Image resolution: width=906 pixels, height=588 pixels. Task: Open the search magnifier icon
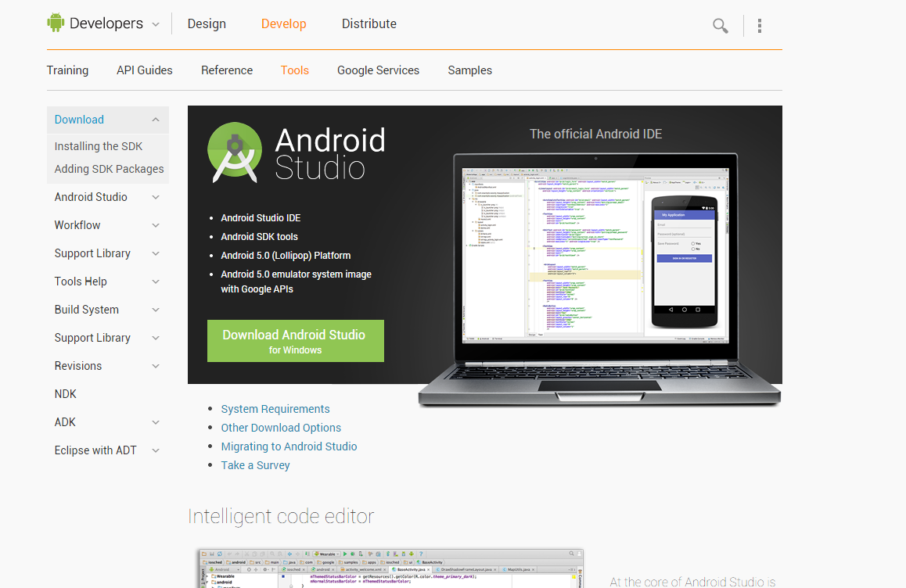[x=720, y=26]
